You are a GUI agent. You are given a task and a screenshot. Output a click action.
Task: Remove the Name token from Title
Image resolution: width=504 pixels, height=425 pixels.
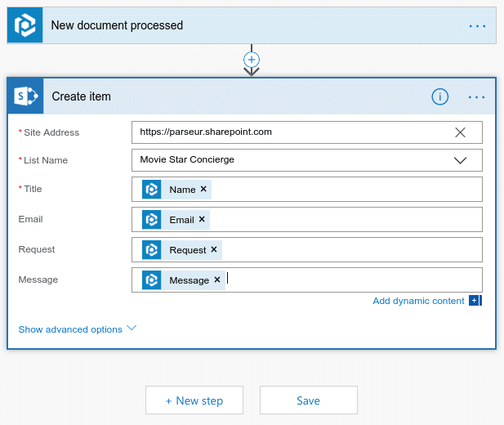203,189
